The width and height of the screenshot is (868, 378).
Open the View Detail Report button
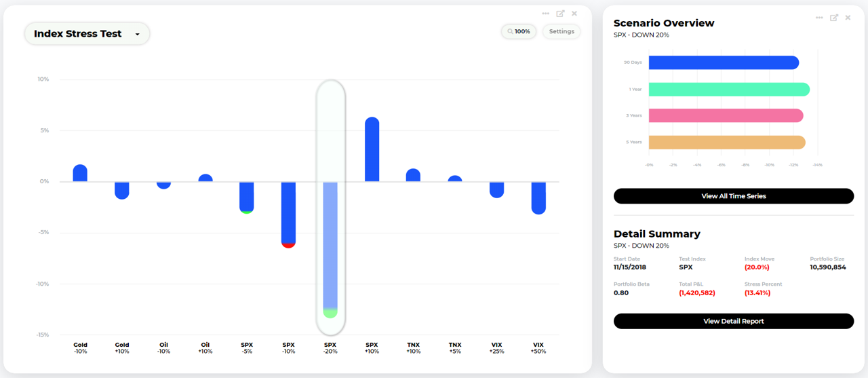(x=734, y=321)
